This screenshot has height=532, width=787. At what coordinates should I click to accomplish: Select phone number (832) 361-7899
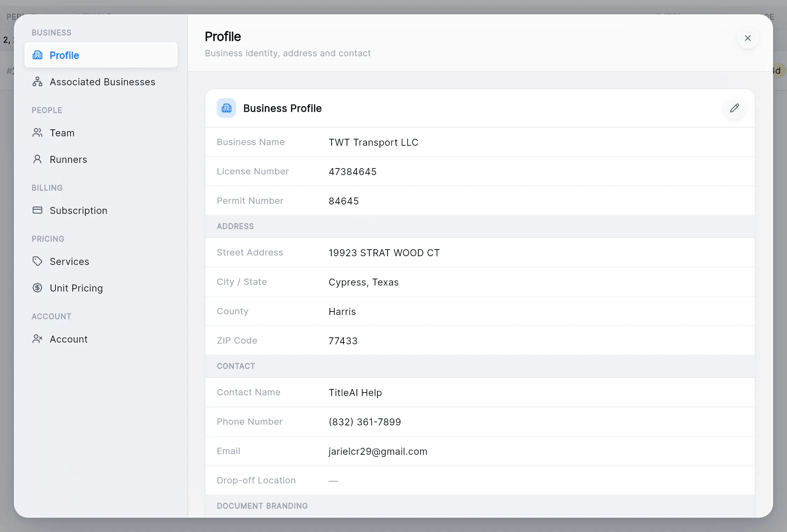click(365, 422)
